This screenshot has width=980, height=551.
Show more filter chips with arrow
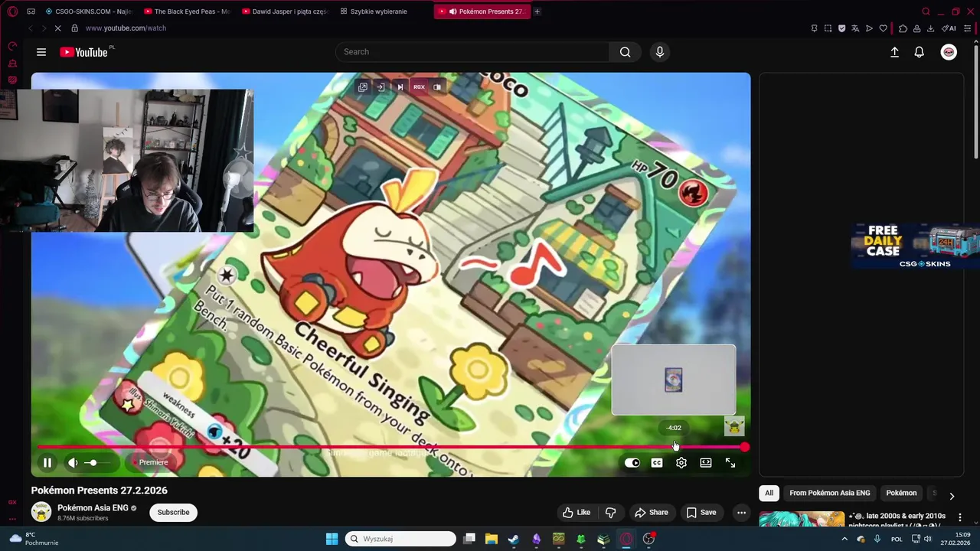tap(952, 496)
